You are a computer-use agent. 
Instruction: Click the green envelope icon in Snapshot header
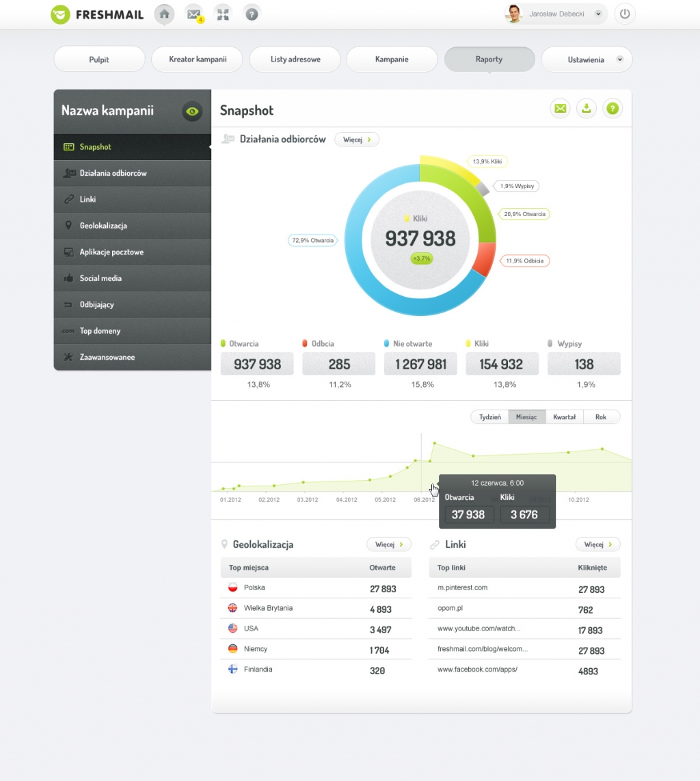(x=560, y=108)
